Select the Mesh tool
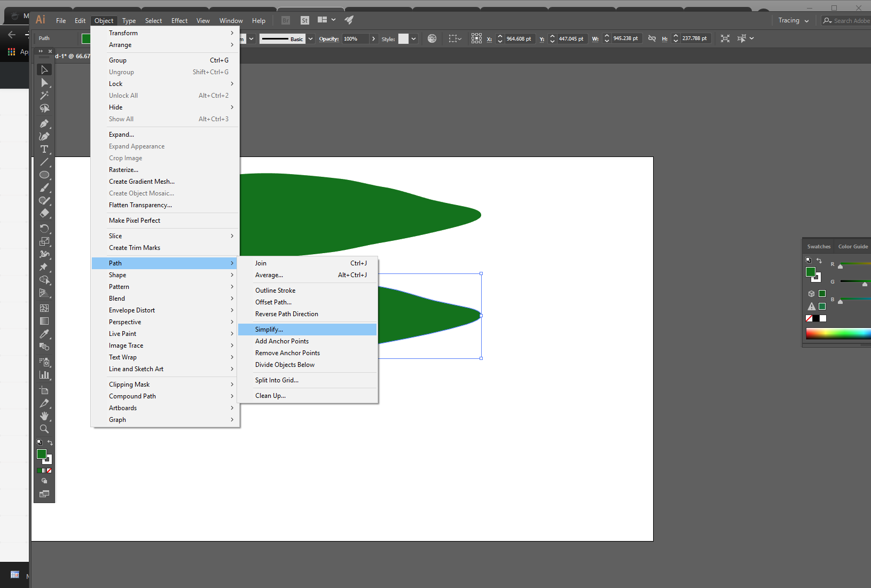 click(x=44, y=308)
